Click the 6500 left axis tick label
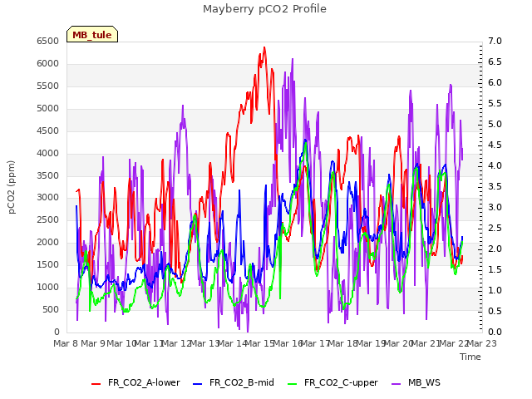 (x=48, y=41)
